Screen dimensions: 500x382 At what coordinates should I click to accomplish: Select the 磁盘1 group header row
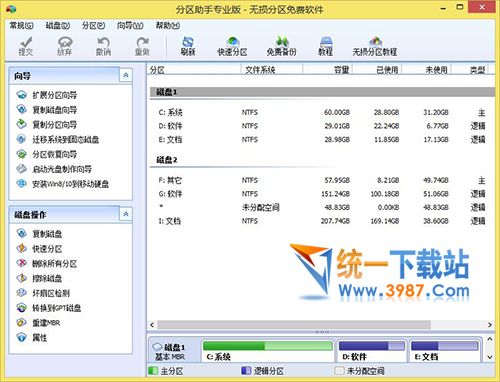click(x=322, y=92)
